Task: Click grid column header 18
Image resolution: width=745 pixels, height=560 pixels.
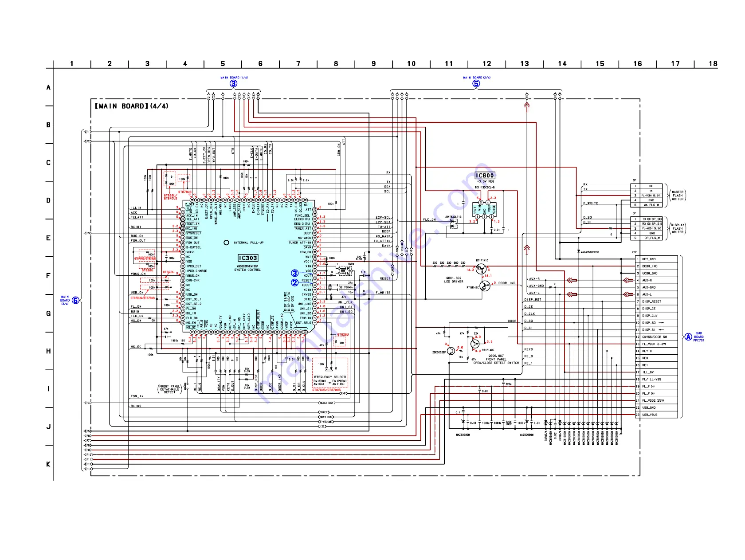Action: (x=713, y=64)
